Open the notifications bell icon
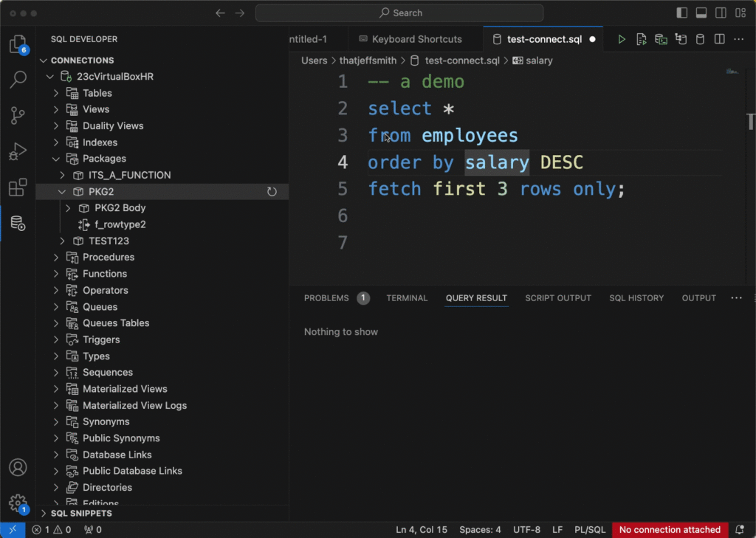756x538 pixels. (x=740, y=530)
